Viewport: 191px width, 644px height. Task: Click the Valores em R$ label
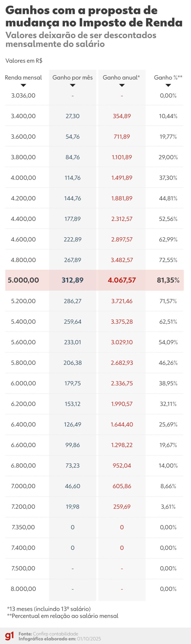(x=24, y=61)
